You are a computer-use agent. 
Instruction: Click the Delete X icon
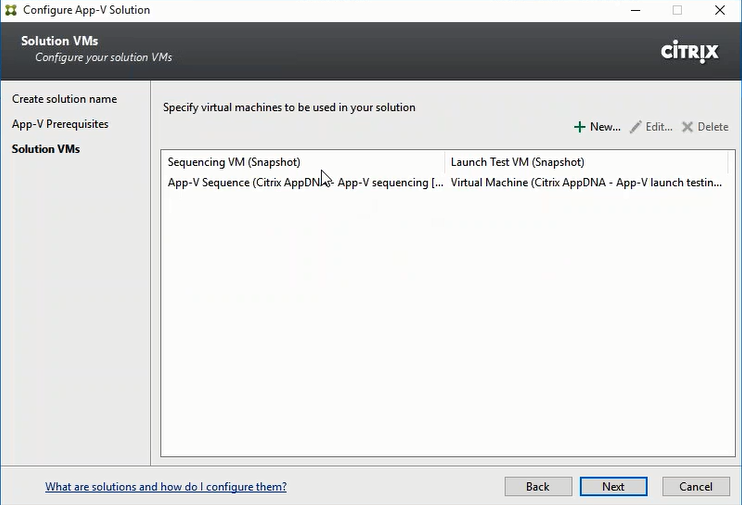(x=688, y=127)
